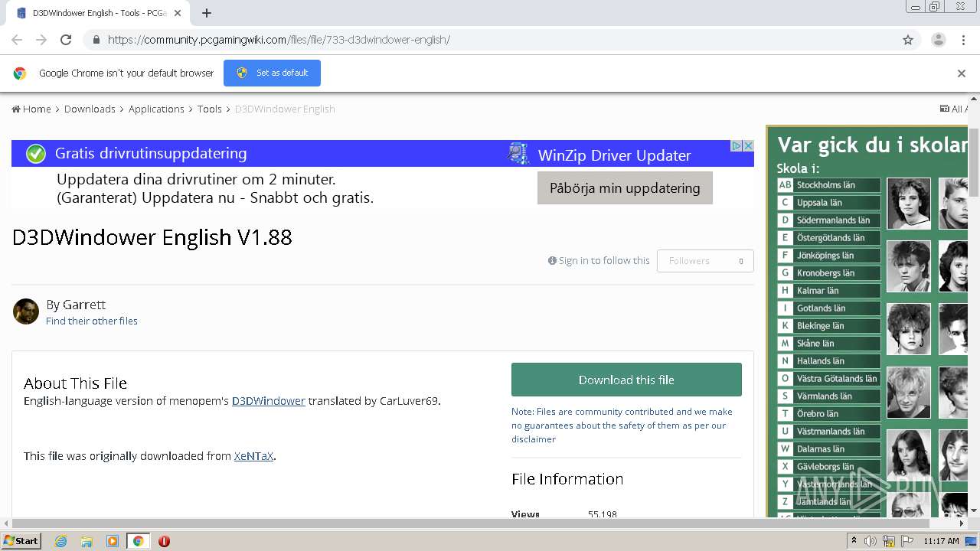The width and height of the screenshot is (980, 551).
Task: Open the Chrome profile avatar menu
Action: [938, 40]
